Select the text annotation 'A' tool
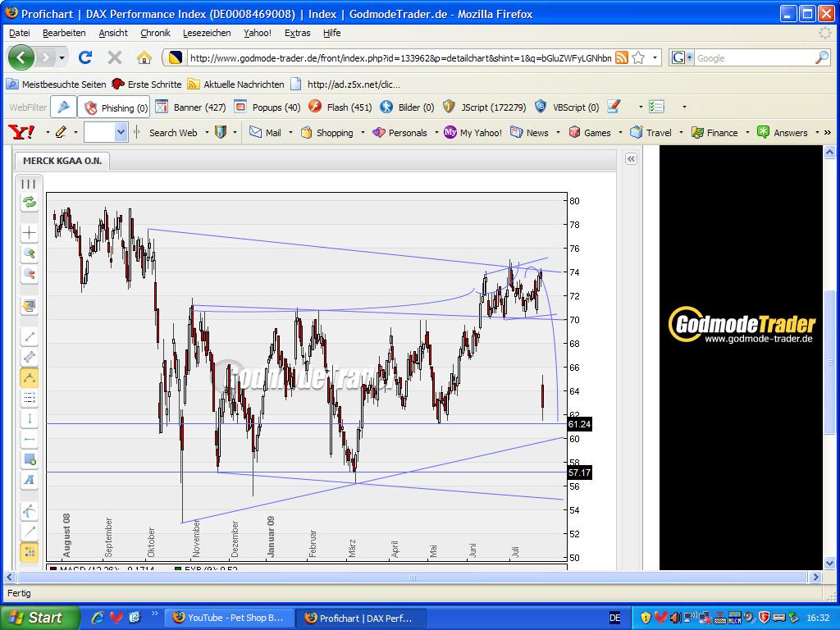This screenshot has width=840, height=630. [30, 480]
